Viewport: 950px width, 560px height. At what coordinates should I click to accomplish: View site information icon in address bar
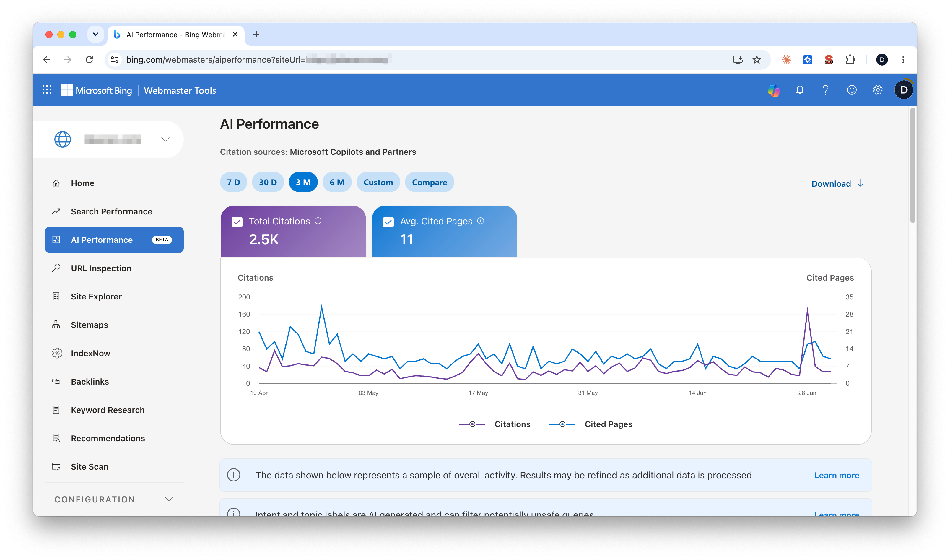click(114, 60)
